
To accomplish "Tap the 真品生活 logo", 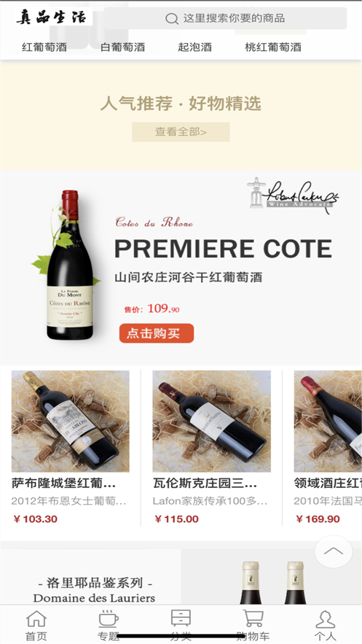I will (x=51, y=18).
